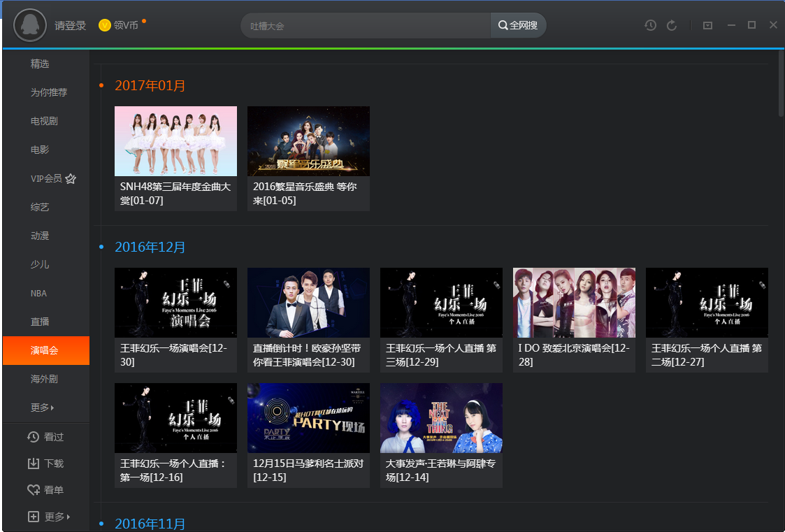Click the gold V coin icon

click(x=105, y=26)
